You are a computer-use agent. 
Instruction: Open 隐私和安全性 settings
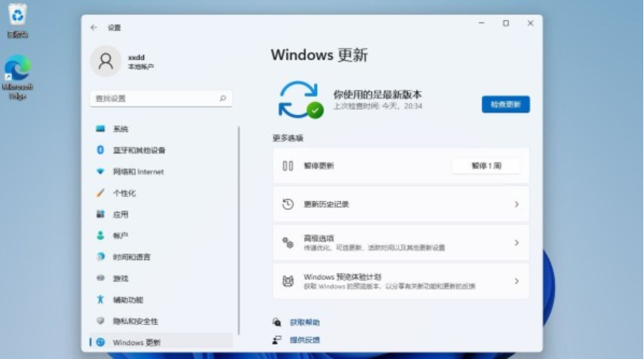point(161,321)
